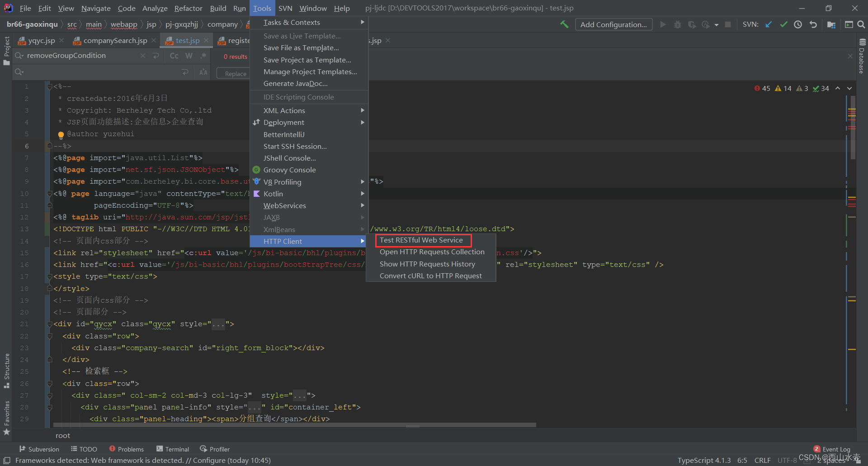
Task: Close the companySearch.jsp tab
Action: pos(154,40)
